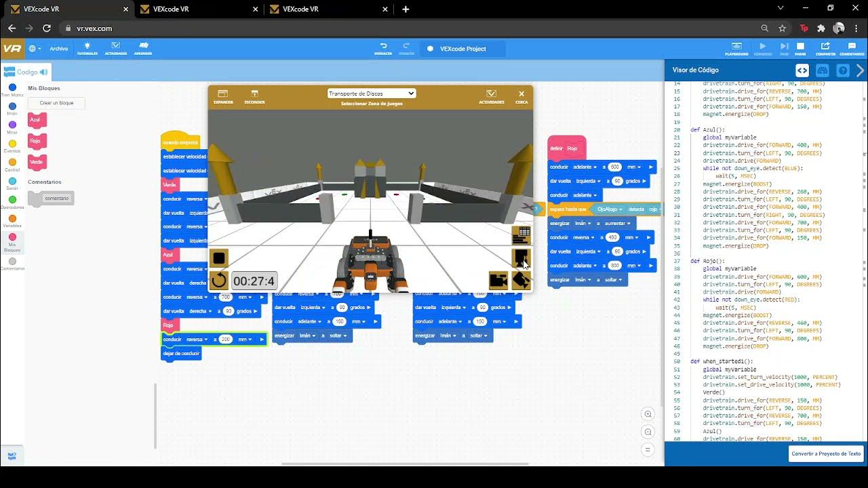Viewport: 868px width, 488px height.
Task: Click the dejar de conducir block
Action: [x=181, y=353]
